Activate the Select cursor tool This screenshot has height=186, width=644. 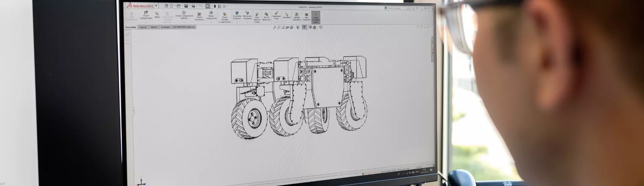coord(208,6)
